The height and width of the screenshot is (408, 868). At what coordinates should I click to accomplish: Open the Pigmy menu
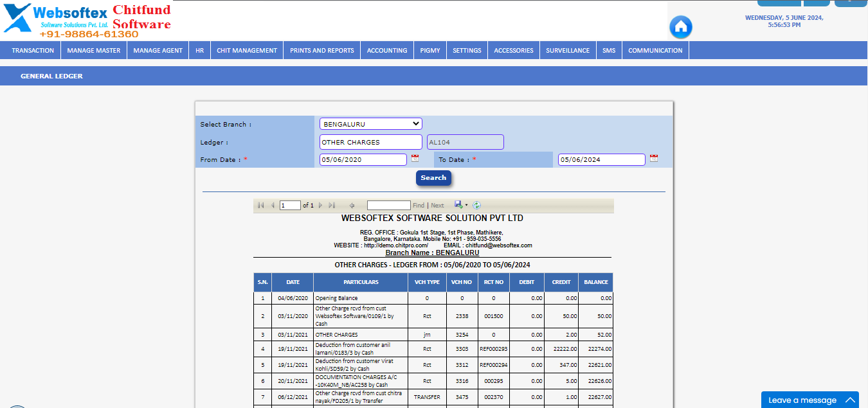pos(430,50)
